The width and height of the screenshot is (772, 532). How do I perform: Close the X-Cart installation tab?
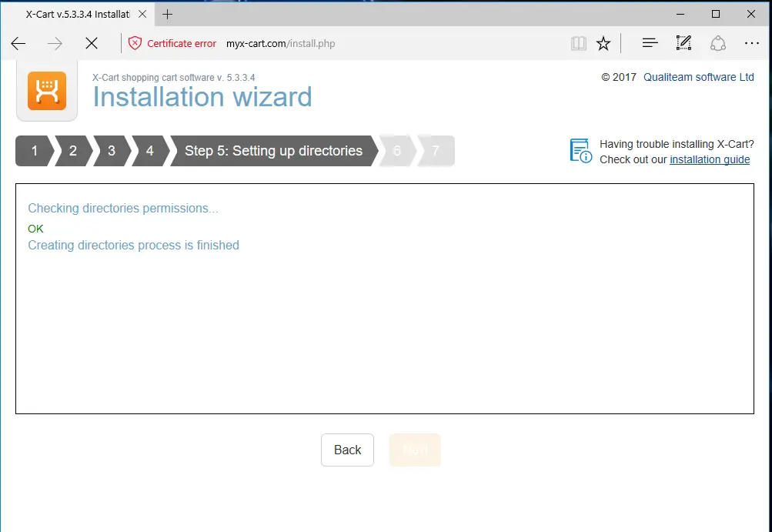pos(142,15)
